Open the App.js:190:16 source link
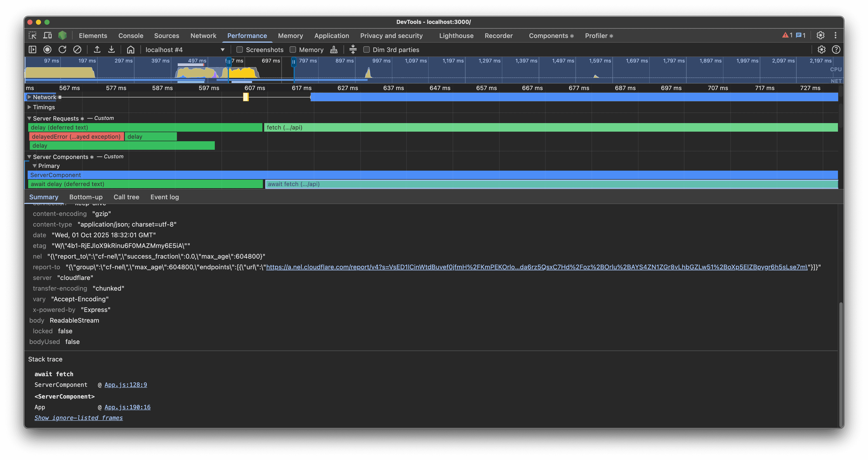Image resolution: width=868 pixels, height=460 pixels. (x=127, y=407)
